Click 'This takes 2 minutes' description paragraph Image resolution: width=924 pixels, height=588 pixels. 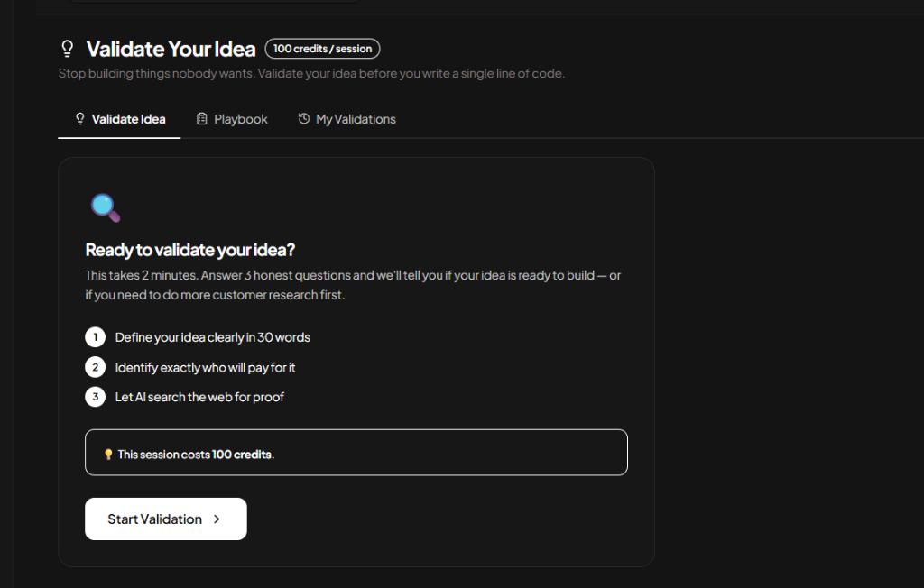pos(353,285)
